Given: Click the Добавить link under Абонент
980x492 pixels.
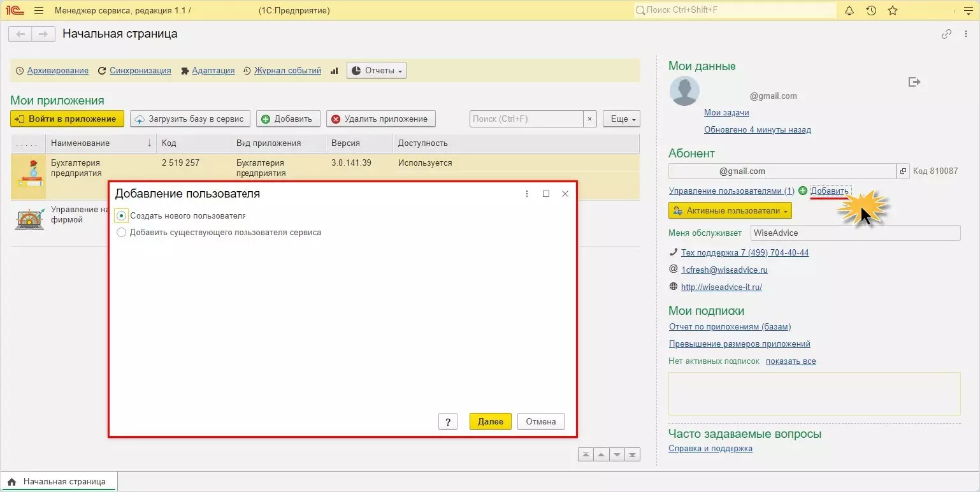Looking at the screenshot, I should point(830,191).
